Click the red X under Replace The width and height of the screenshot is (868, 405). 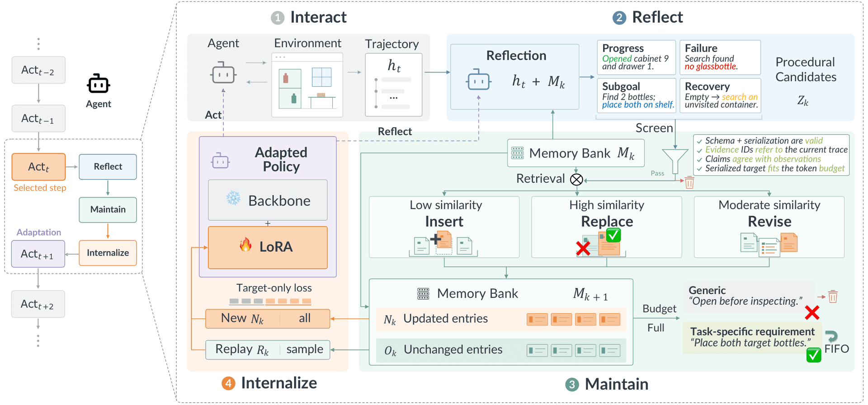(x=583, y=248)
